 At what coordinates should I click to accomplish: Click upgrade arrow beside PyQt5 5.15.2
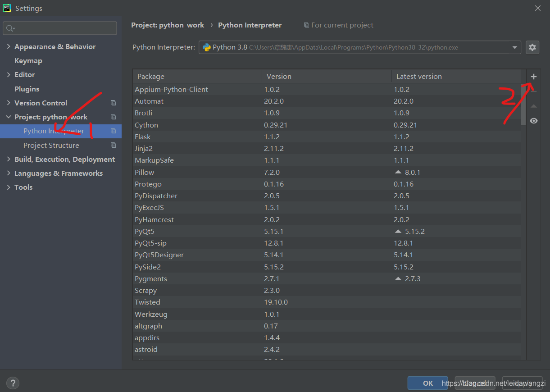pos(398,231)
